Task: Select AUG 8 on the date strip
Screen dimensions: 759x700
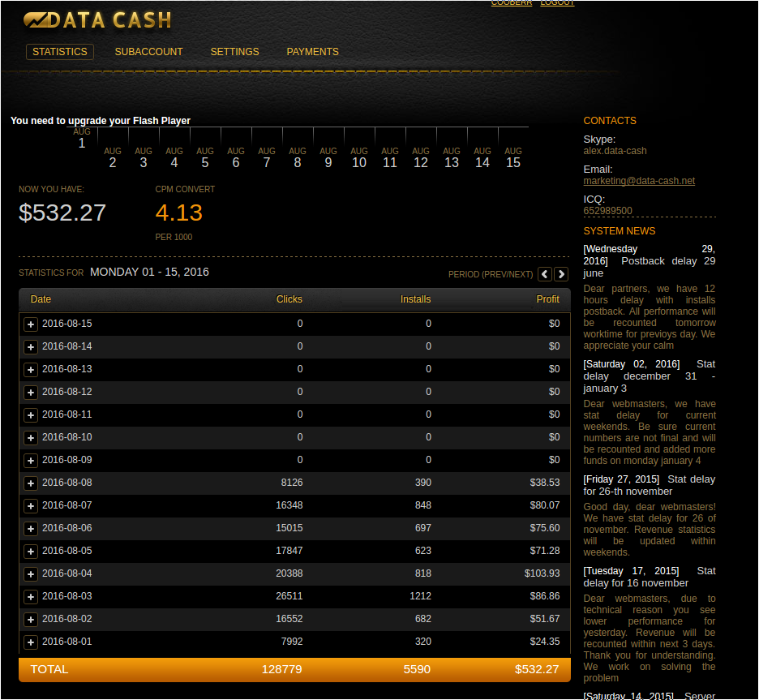Action: pos(298,158)
